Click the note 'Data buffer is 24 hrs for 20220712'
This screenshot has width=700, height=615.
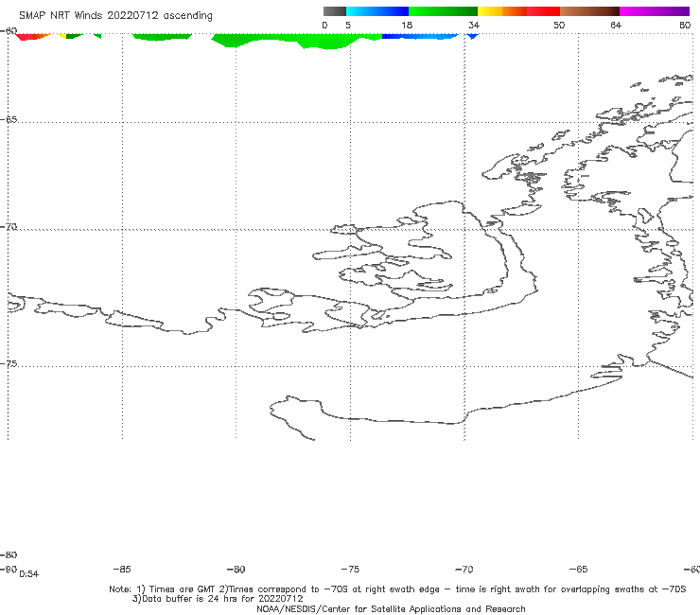pyautogui.click(x=218, y=599)
